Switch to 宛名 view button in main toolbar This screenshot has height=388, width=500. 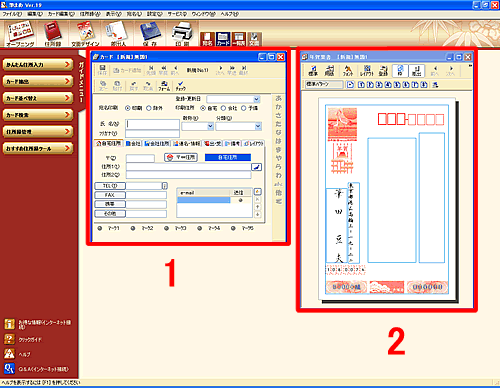pos(207,39)
